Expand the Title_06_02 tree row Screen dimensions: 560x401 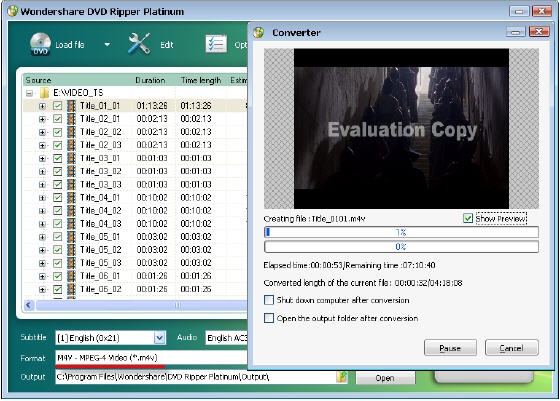[x=42, y=290]
